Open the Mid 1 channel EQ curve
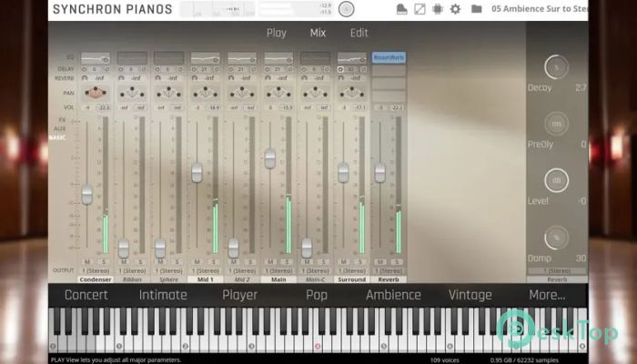This screenshot has height=364, width=637. [x=205, y=57]
